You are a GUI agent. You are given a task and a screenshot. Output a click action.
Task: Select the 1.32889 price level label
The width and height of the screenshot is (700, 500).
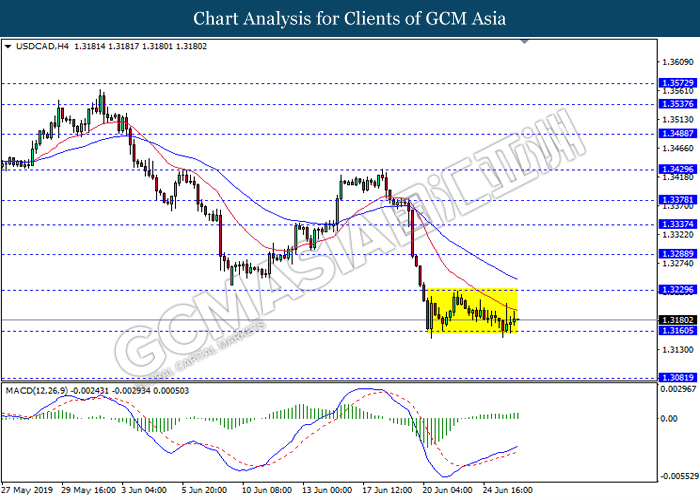click(678, 254)
